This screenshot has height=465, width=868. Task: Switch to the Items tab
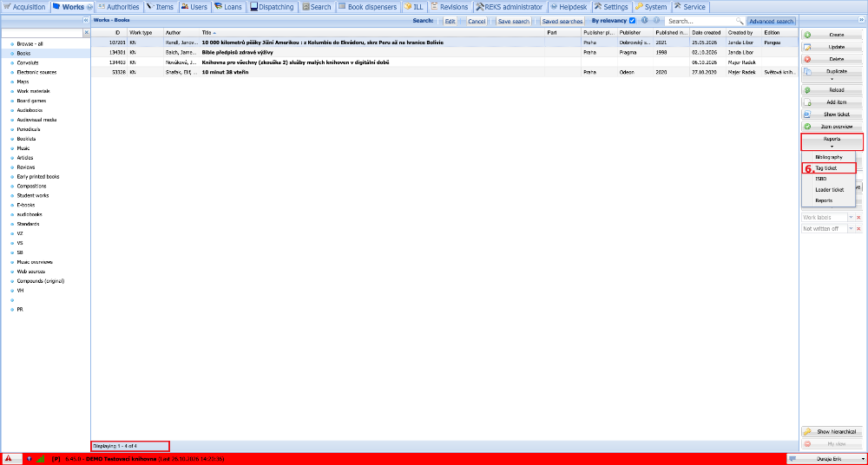(160, 7)
